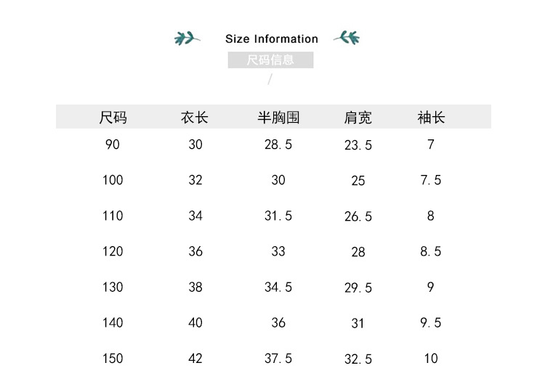Click the Size Information title
The width and height of the screenshot is (545, 392).
272,38
